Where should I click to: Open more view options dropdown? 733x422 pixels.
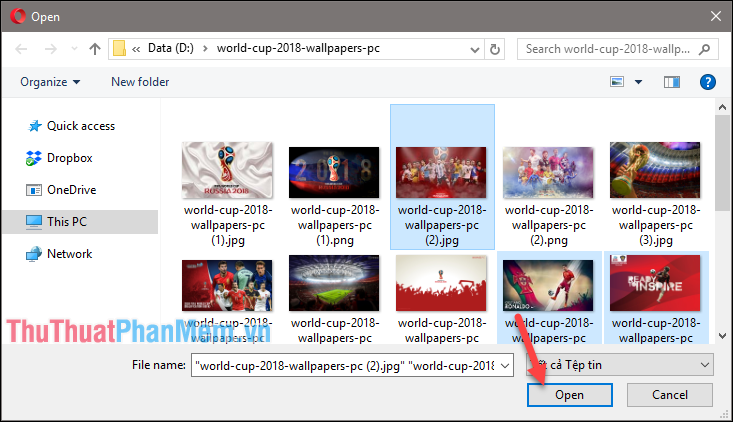[x=638, y=82]
